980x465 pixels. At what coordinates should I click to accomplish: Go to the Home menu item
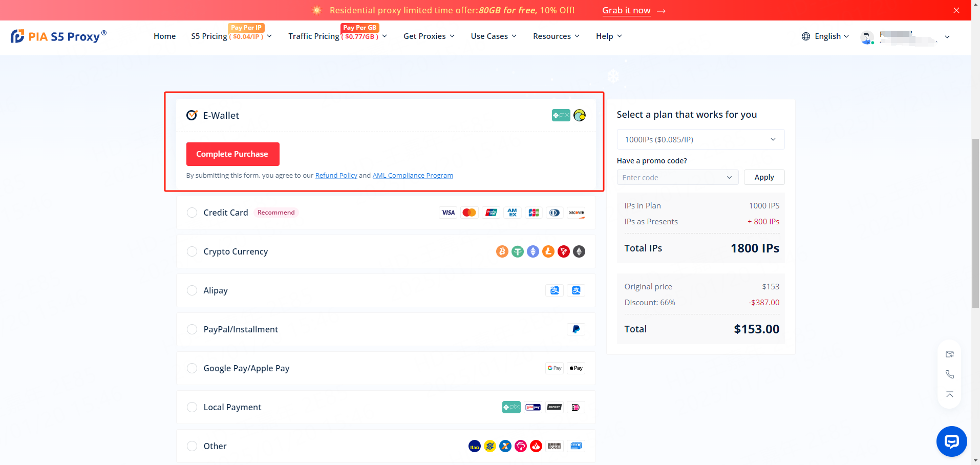(164, 36)
